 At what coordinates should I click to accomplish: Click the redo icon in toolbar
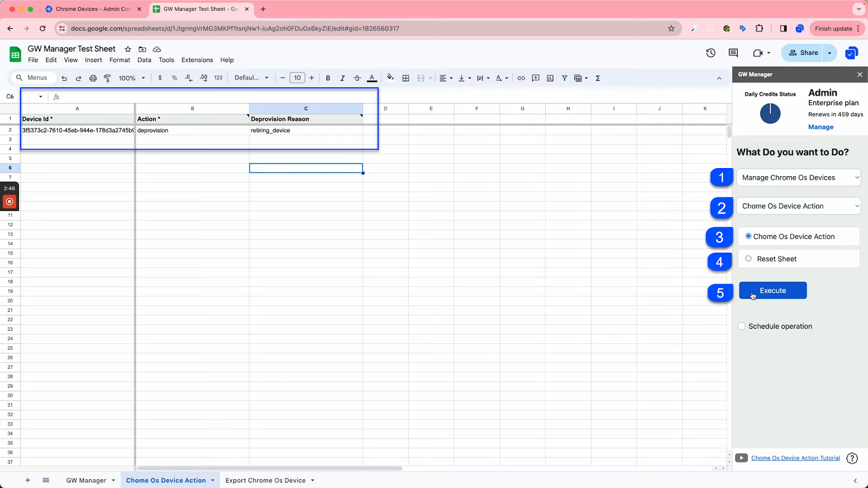79,78
